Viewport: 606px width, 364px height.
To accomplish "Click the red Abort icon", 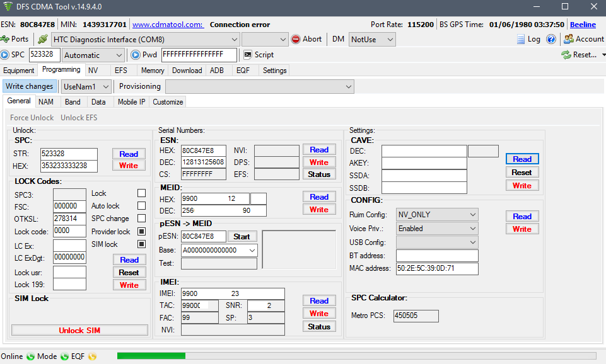I will pos(296,39).
